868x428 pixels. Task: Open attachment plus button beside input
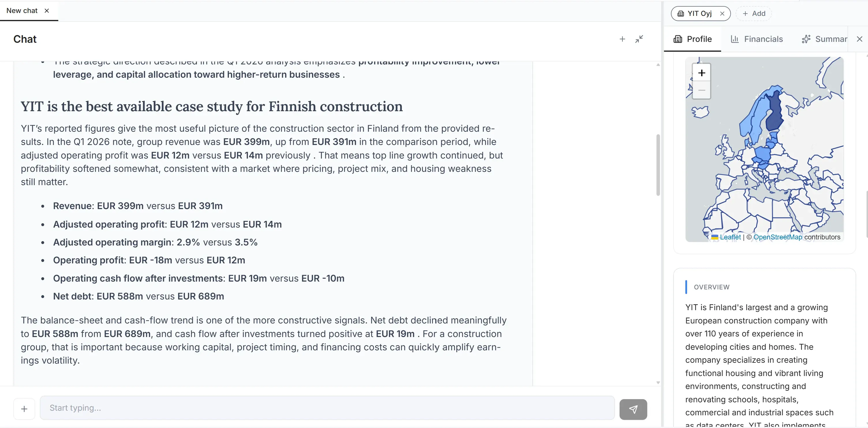pyautogui.click(x=24, y=409)
